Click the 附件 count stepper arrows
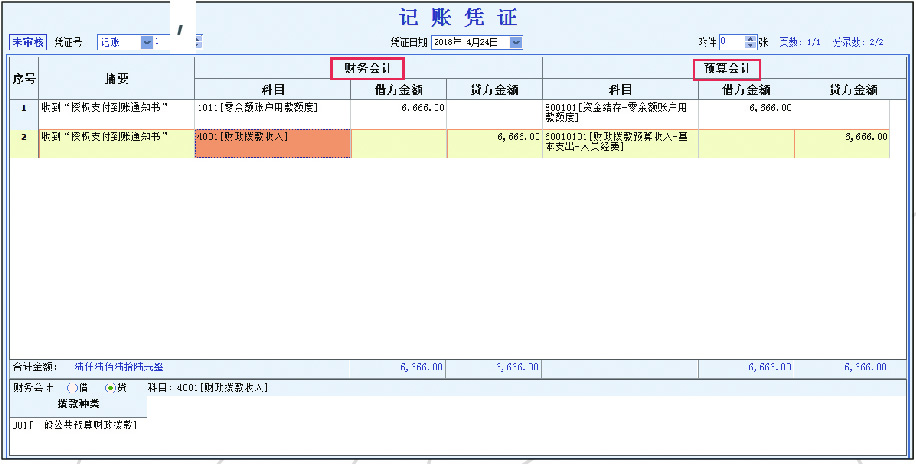This screenshot has width=916, height=464. tap(750, 42)
